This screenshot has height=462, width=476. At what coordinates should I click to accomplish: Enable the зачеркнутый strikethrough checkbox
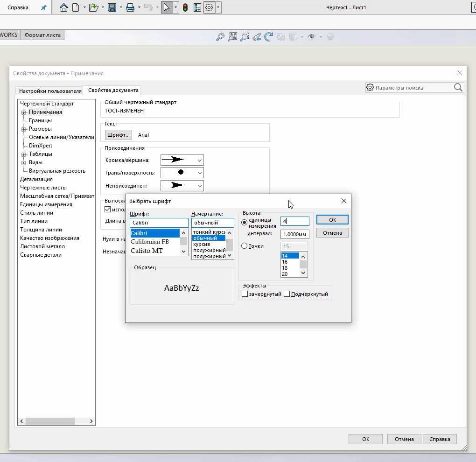245,294
